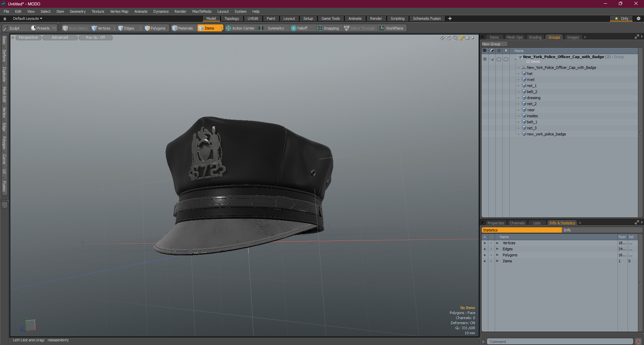Screen dimensions: 644x345
Task: Toggle the second checkbox of cap group row
Action: (506, 59)
